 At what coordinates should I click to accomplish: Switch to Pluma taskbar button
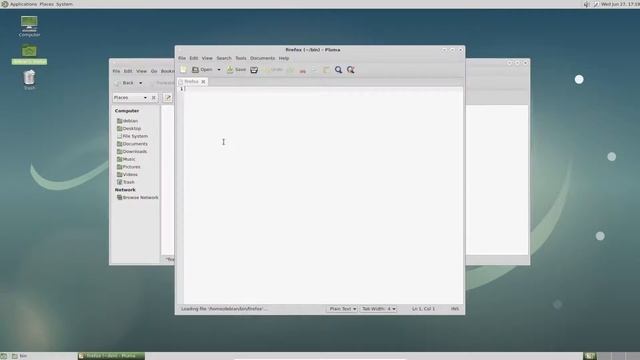(111, 356)
